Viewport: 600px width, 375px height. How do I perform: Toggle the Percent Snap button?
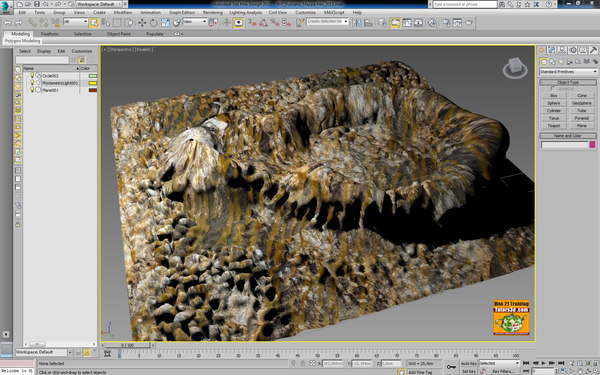point(275,23)
